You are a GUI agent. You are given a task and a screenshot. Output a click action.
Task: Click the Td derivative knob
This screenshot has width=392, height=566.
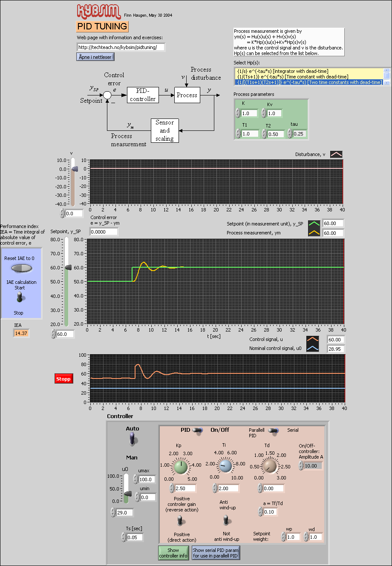[x=269, y=466]
